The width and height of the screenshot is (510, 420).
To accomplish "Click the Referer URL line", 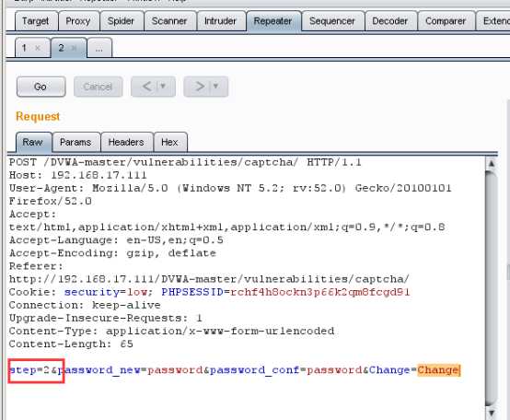I will point(209,279).
